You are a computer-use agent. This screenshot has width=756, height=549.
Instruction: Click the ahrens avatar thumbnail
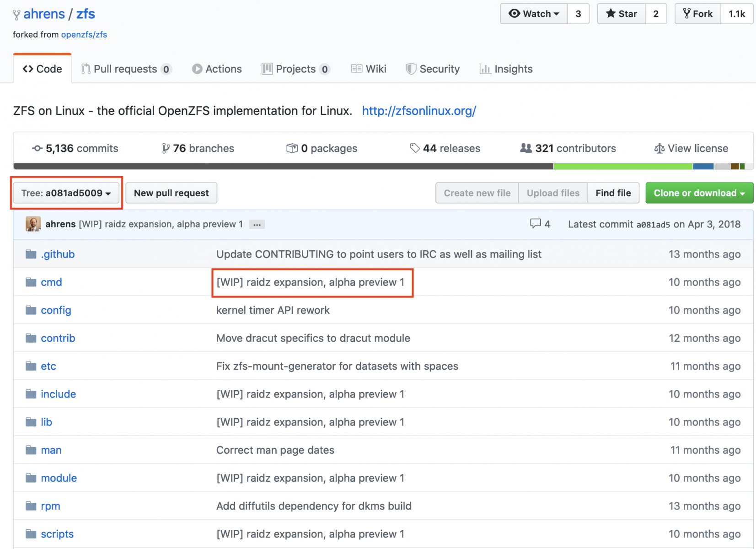(33, 224)
